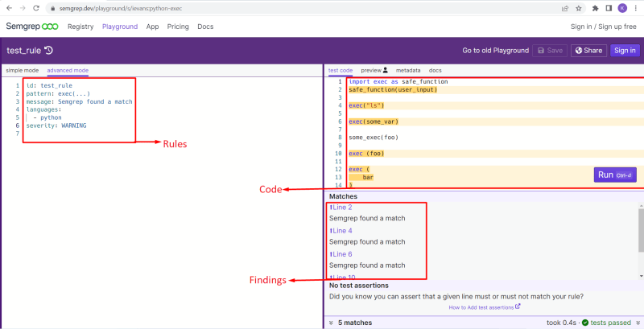Click rule line 'pattern: exec(...)'
Image resolution: width=644 pixels, height=329 pixels.
(58, 93)
